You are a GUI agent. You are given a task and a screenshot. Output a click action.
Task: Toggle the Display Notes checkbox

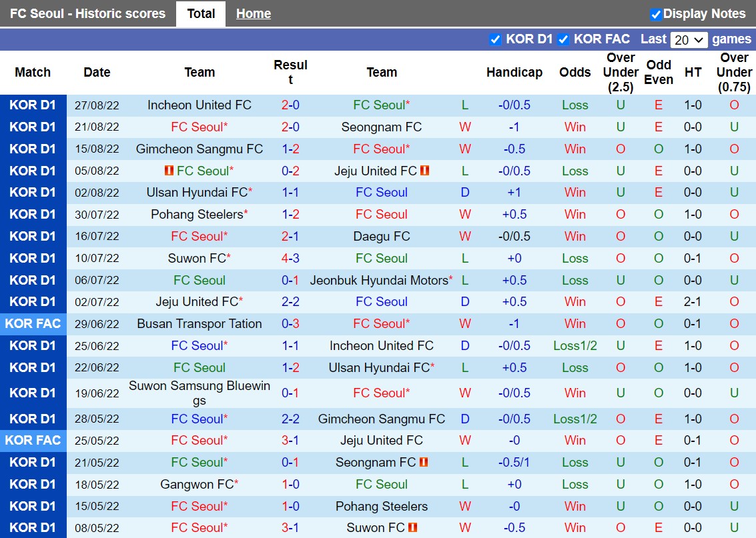coord(656,13)
